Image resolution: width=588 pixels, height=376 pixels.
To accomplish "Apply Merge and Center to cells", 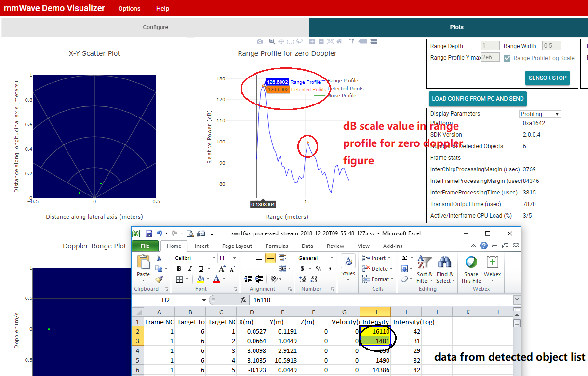I will point(282,269).
